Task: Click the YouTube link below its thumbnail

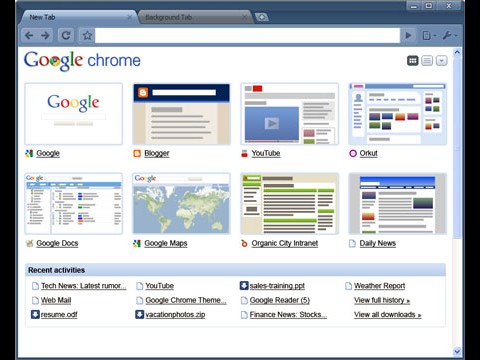Action: point(266,153)
